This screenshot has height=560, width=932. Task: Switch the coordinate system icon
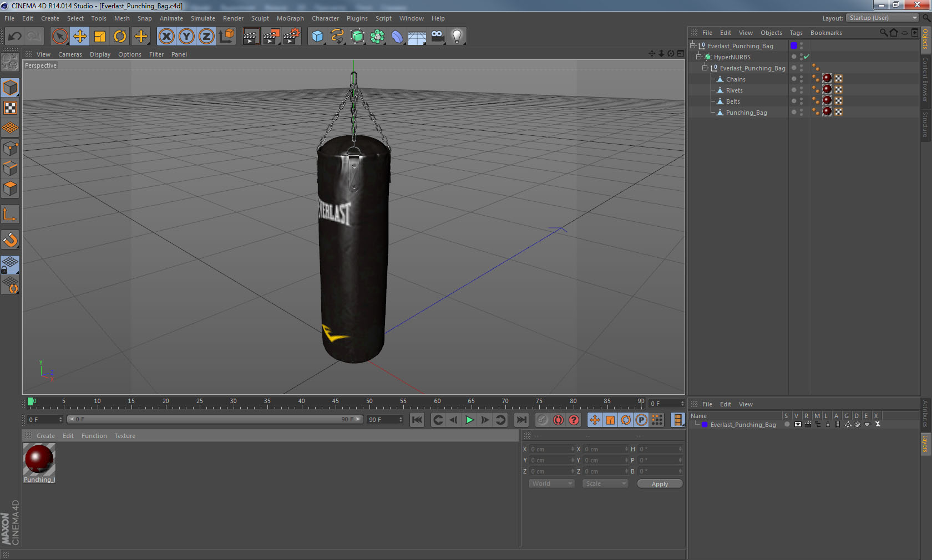[226, 37]
